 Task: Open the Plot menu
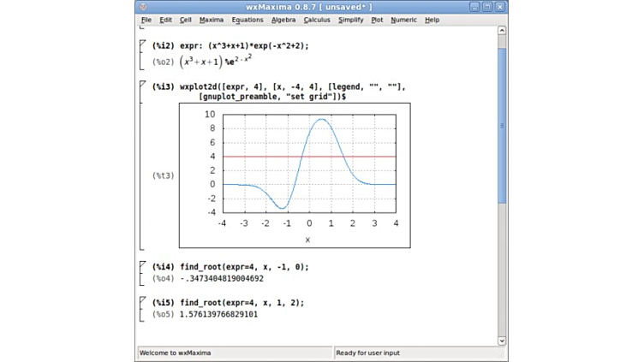(377, 20)
